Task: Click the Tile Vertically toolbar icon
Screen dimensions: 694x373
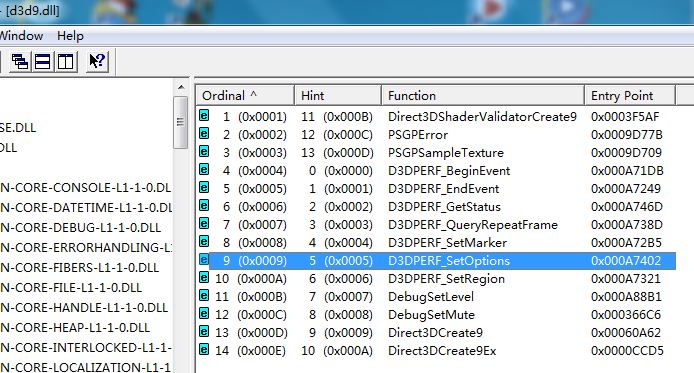Action: [x=66, y=61]
